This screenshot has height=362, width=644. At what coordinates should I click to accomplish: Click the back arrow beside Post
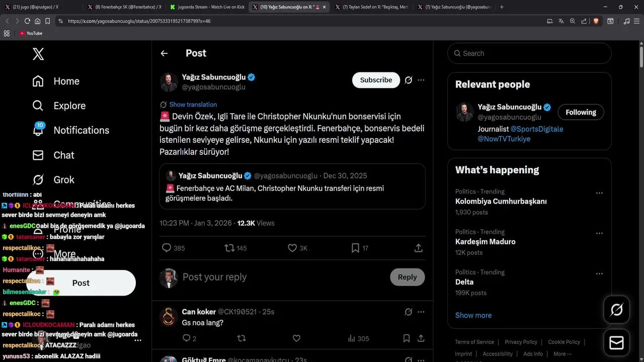(164, 53)
